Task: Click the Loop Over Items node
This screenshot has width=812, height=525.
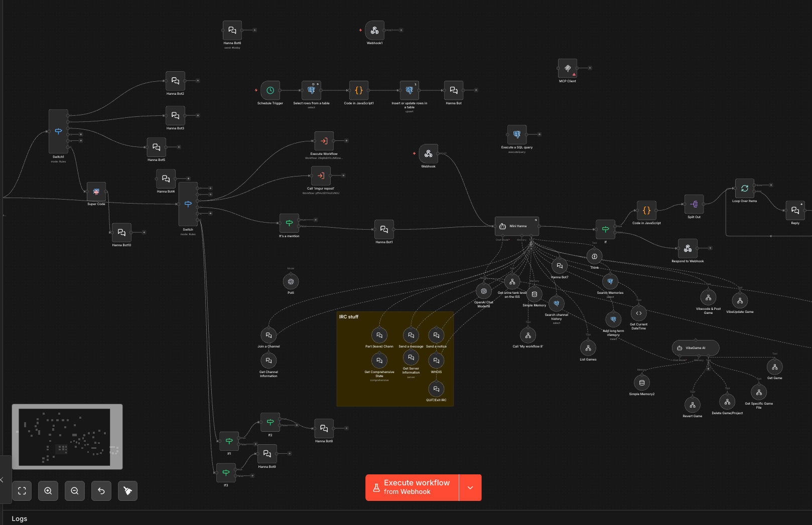Action: [x=745, y=189]
